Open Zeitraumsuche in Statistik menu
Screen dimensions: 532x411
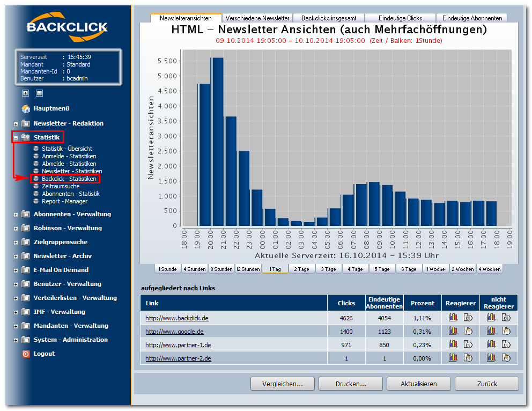point(61,186)
